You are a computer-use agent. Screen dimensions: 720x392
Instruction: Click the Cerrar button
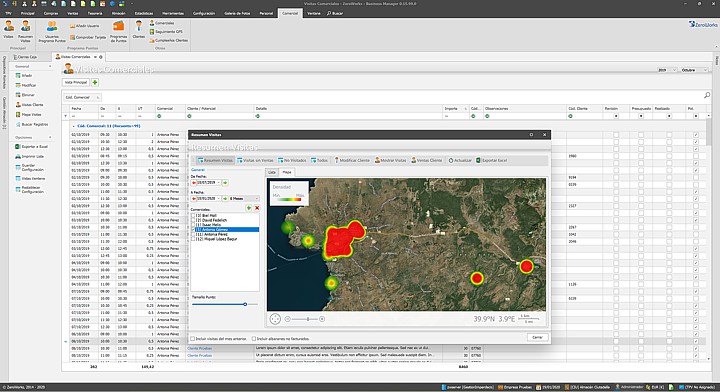point(537,337)
